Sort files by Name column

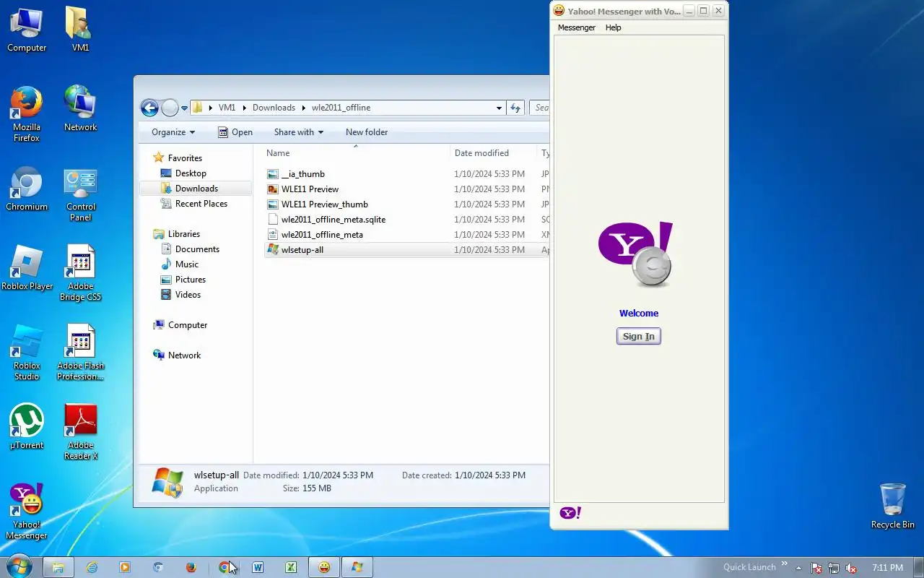pos(356,152)
